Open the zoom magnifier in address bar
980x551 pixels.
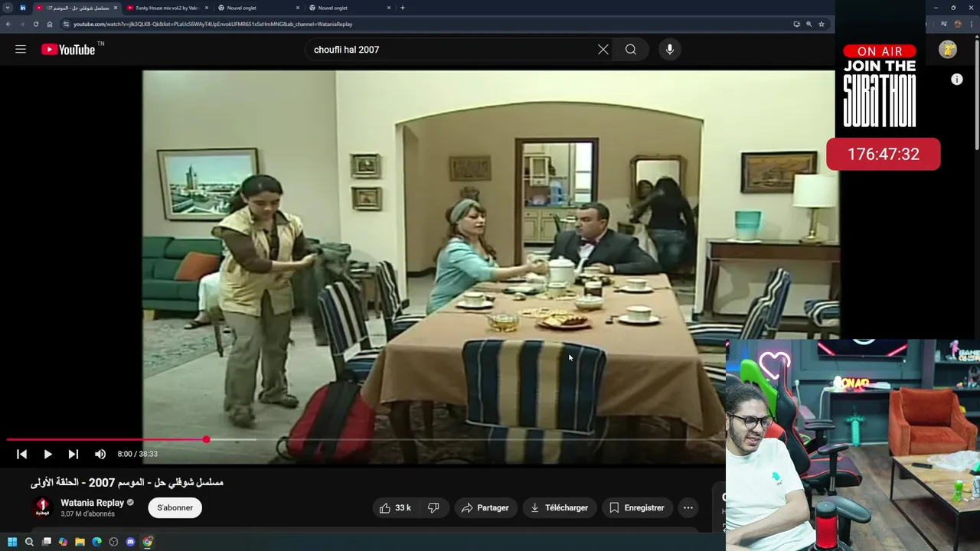(x=808, y=24)
